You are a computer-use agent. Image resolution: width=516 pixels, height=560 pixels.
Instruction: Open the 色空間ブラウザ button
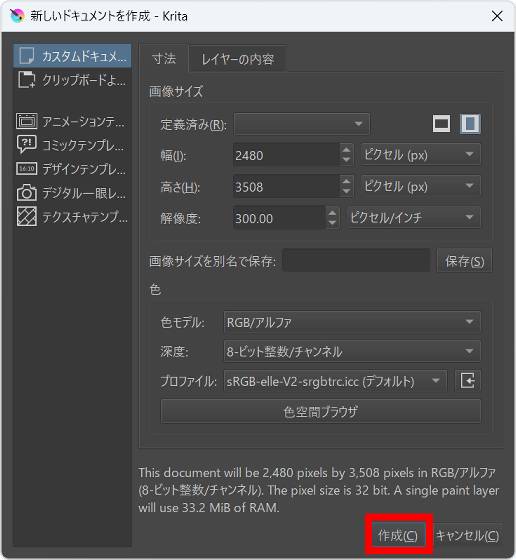(x=320, y=411)
